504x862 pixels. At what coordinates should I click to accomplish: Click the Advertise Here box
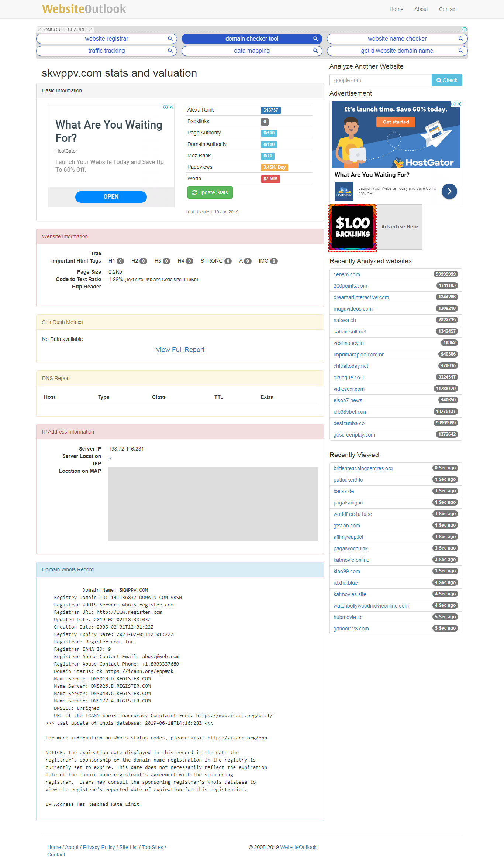click(x=400, y=227)
